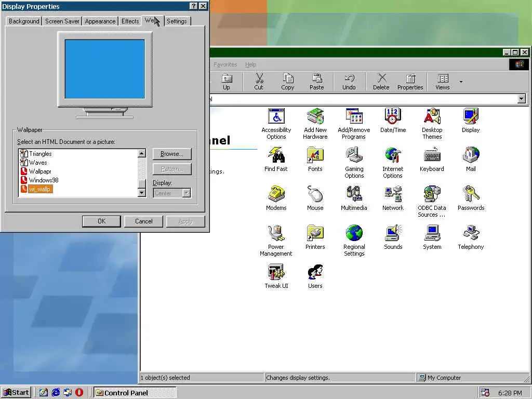Open the Users applet

click(315, 276)
